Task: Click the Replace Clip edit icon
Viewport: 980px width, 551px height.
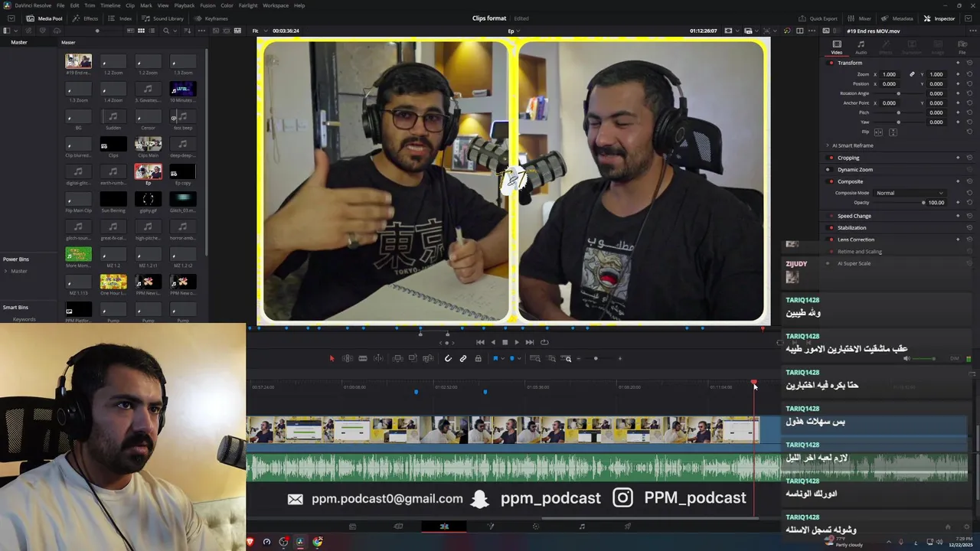Action: pos(426,358)
